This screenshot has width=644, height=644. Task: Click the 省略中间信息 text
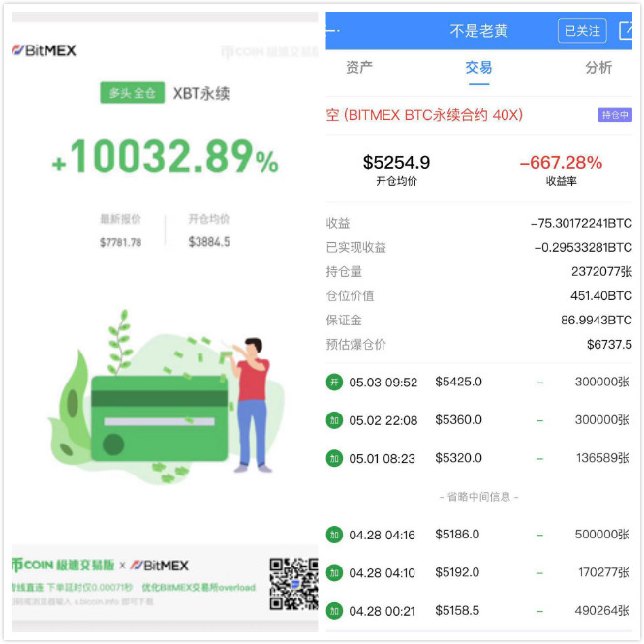pos(479,497)
